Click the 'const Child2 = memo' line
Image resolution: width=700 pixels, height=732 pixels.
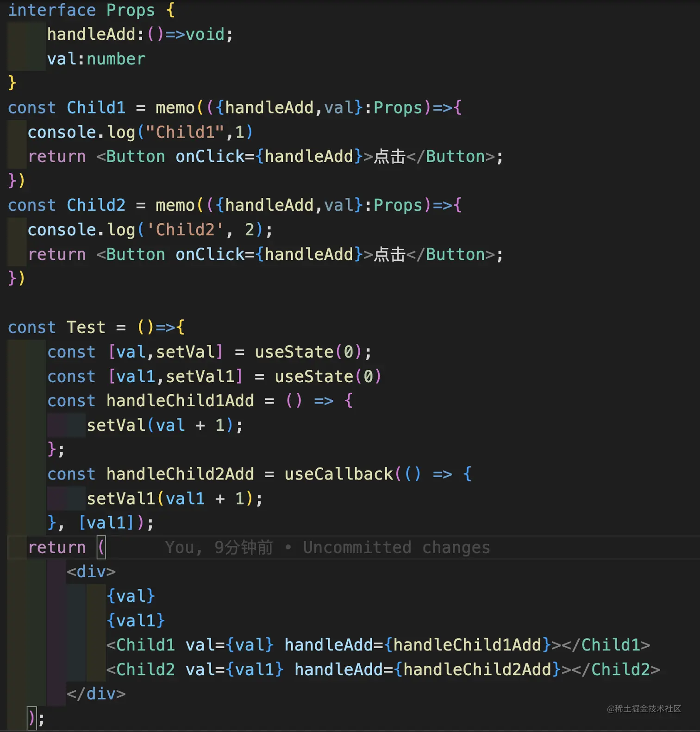pyautogui.click(x=235, y=205)
